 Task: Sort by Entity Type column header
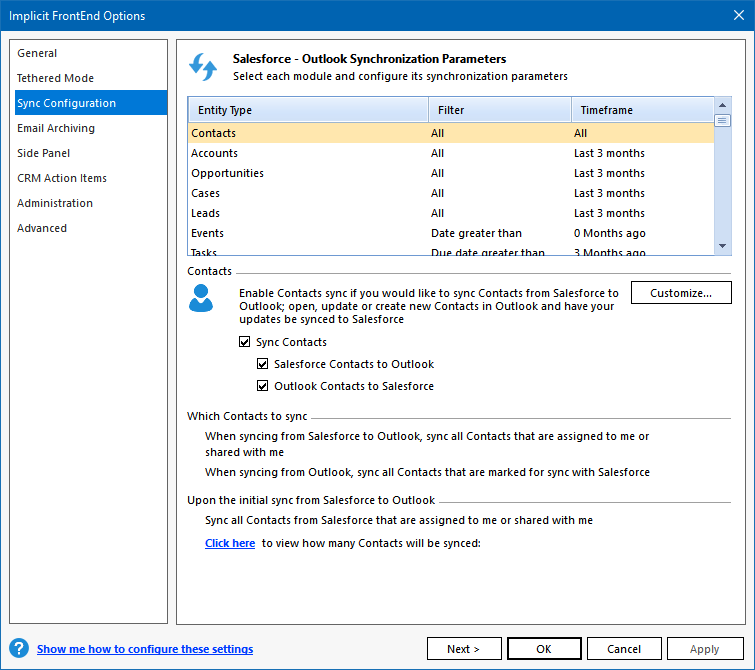307,110
